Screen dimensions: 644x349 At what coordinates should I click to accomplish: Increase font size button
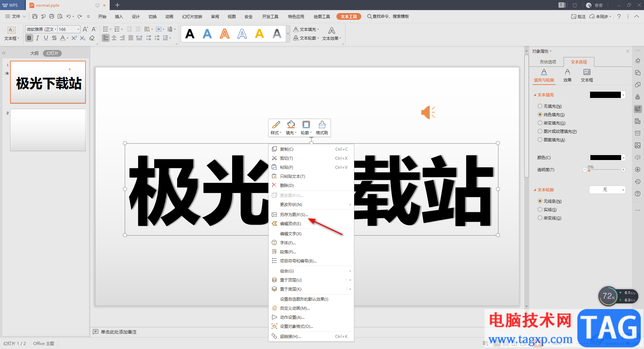[86, 29]
